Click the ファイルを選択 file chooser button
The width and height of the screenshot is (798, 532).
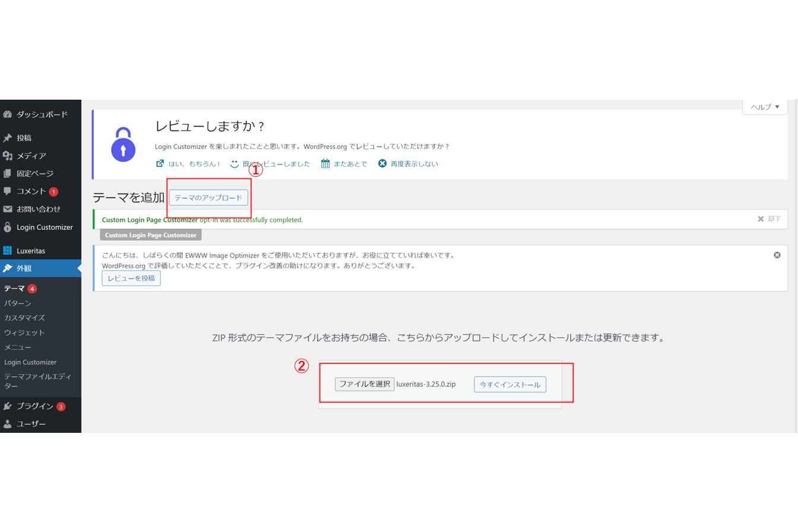tap(365, 384)
